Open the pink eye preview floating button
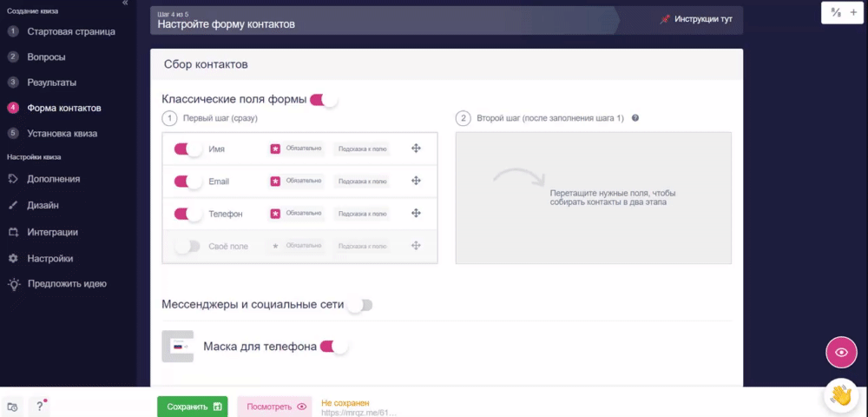 click(841, 352)
